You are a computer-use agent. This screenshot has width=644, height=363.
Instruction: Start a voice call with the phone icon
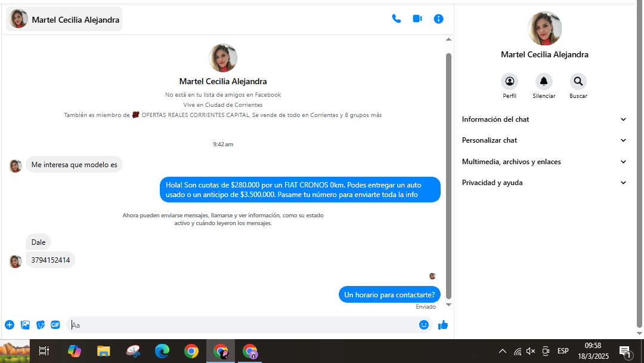pos(396,19)
